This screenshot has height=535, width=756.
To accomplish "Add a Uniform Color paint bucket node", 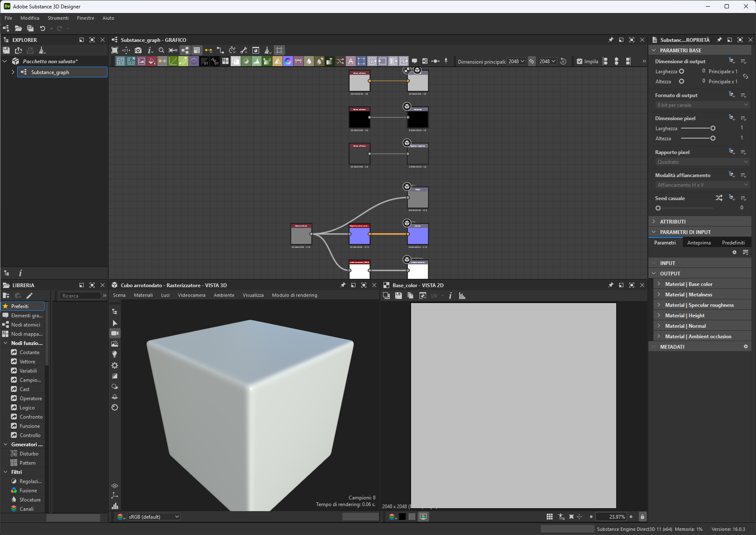I will (x=152, y=61).
